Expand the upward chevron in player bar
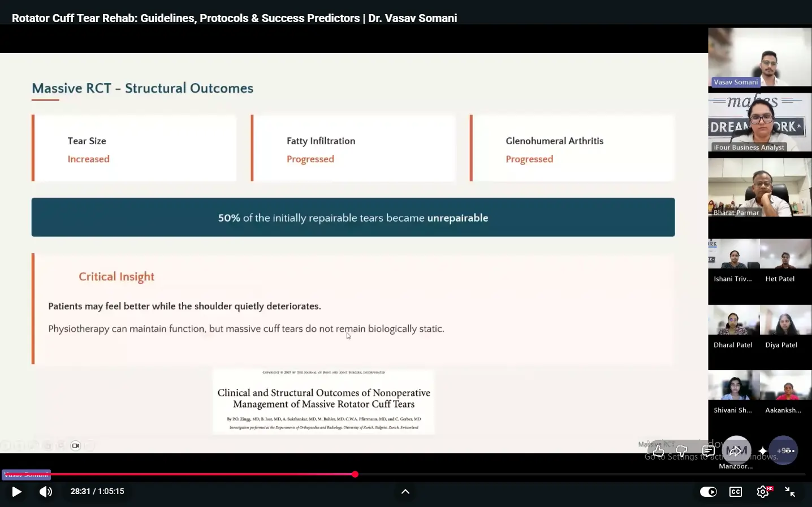 (405, 492)
